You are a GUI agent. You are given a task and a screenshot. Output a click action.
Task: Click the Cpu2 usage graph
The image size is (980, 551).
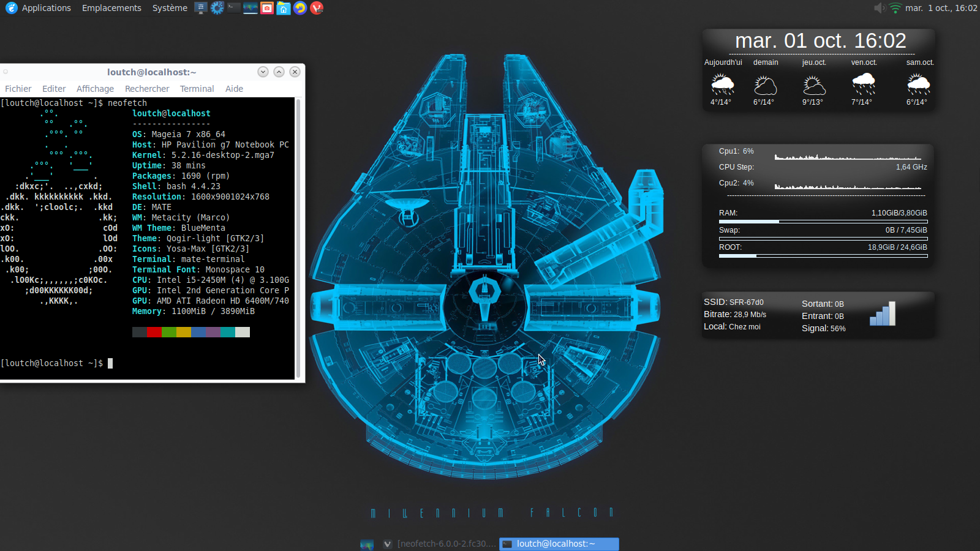click(848, 185)
